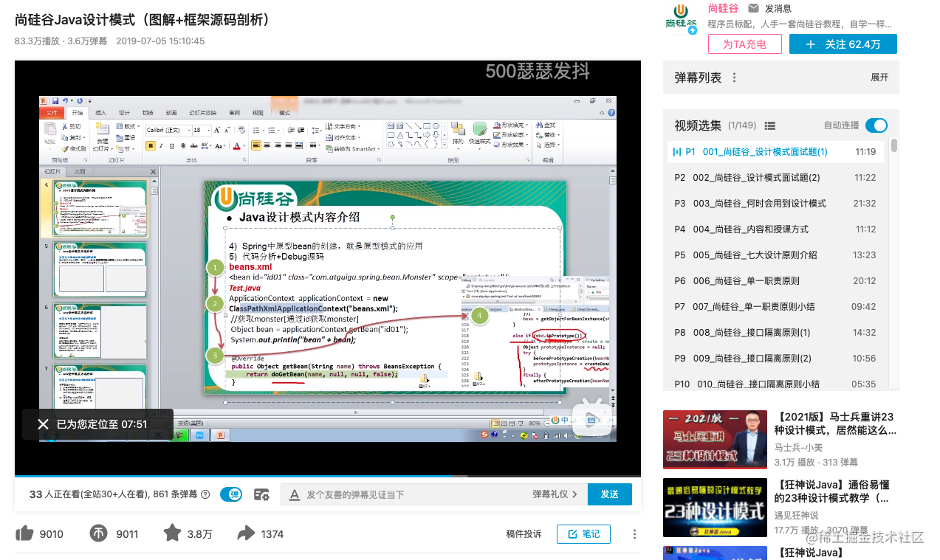The width and height of the screenshot is (940, 560).
Task: Open the three-dot menu beside 弹幕列表
Action: coord(733,77)
